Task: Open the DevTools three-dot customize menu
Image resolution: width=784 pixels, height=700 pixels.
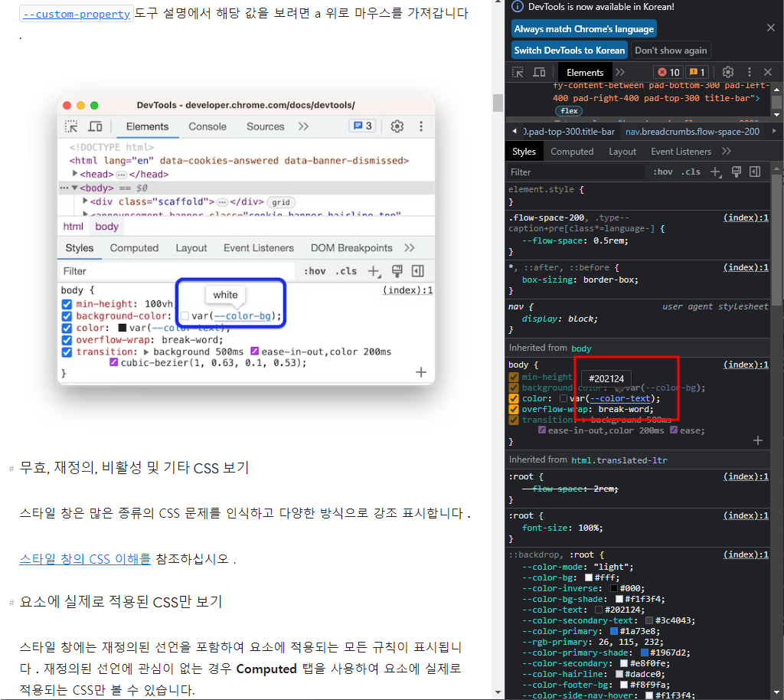Action: point(749,72)
